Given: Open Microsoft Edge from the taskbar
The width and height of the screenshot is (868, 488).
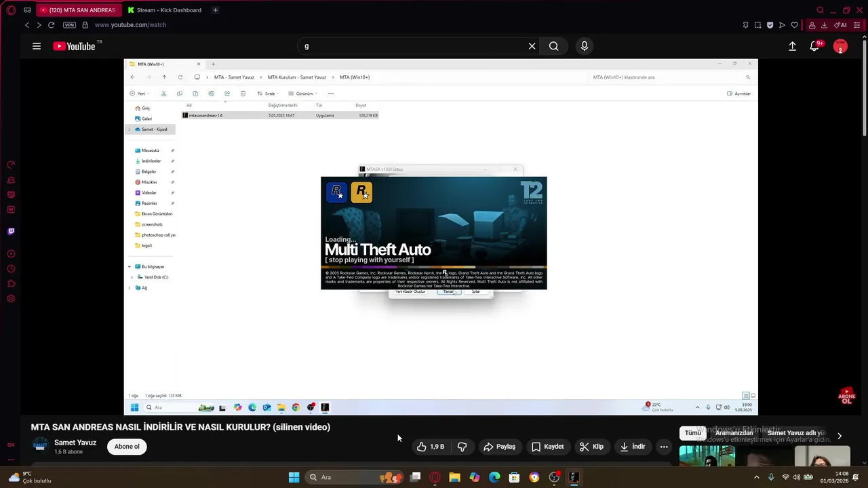Looking at the screenshot, I should pos(494,477).
